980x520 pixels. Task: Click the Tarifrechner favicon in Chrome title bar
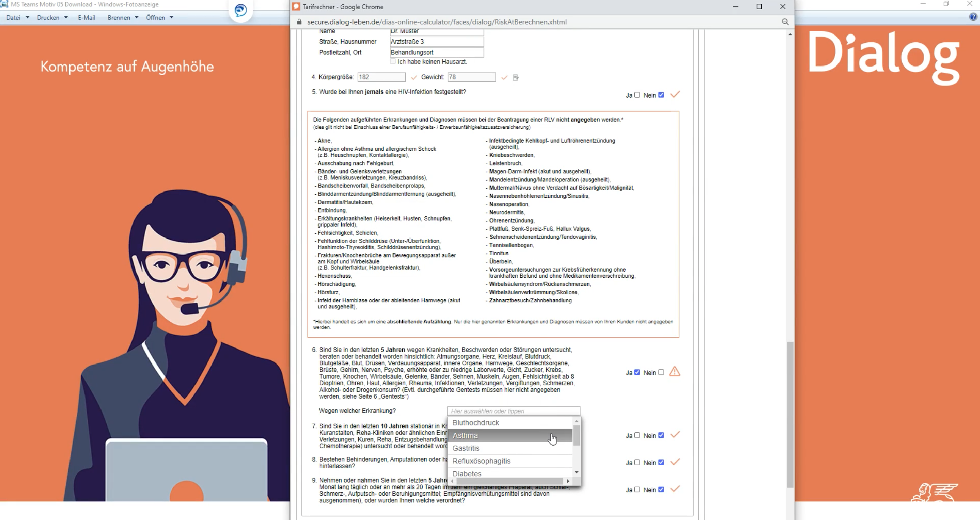(x=296, y=6)
